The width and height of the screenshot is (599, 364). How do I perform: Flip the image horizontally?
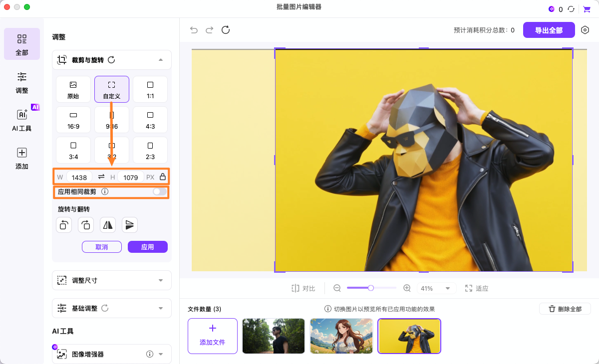[108, 225]
